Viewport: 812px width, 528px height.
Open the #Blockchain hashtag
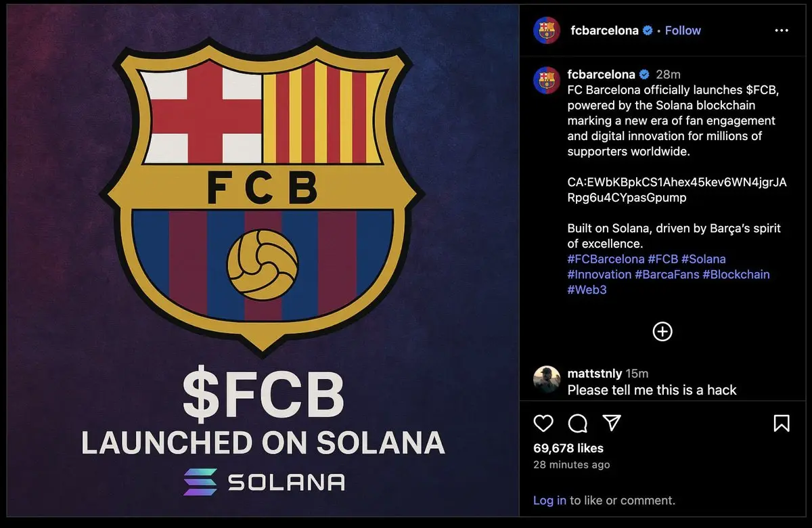[x=736, y=274]
